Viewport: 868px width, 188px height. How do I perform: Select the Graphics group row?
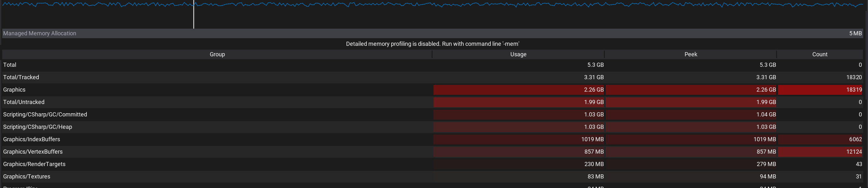(x=15, y=90)
